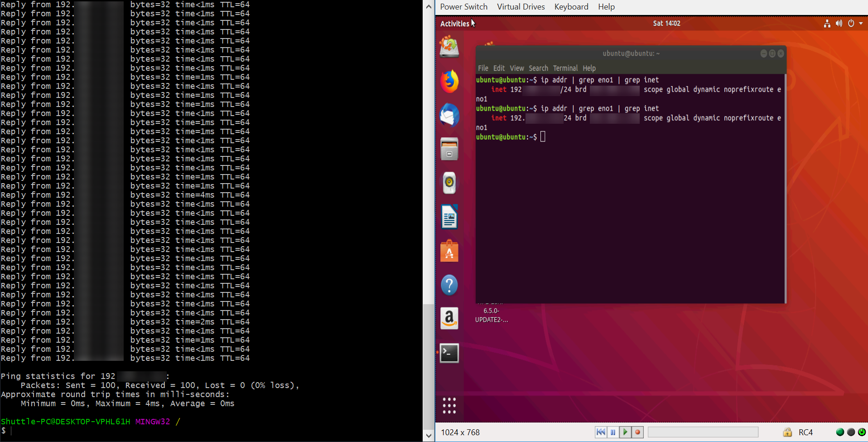Click the rewind to start playback button
This screenshot has height=442, width=868.
coord(601,432)
